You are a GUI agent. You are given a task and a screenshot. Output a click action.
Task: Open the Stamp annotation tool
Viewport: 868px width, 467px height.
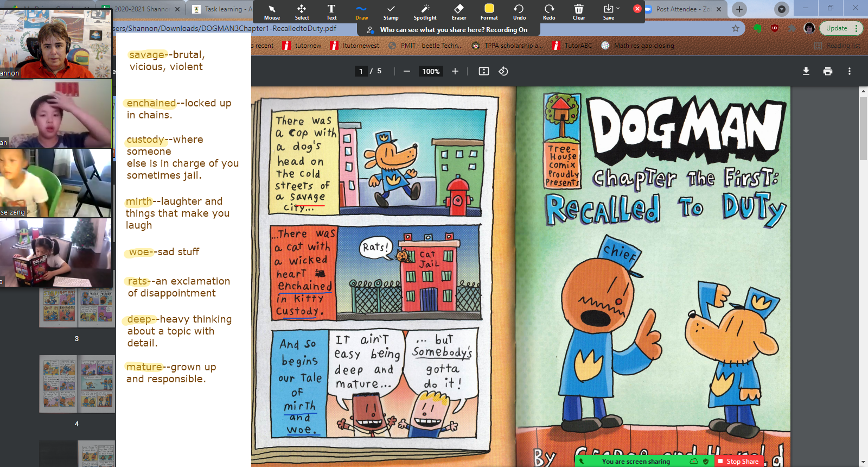(391, 11)
